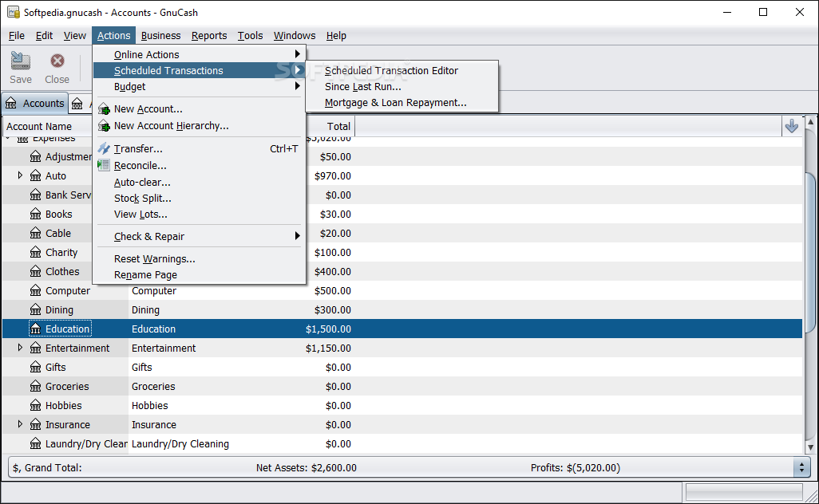
Task: Click Net Assets $2,600.00 summary text
Action: point(306,468)
